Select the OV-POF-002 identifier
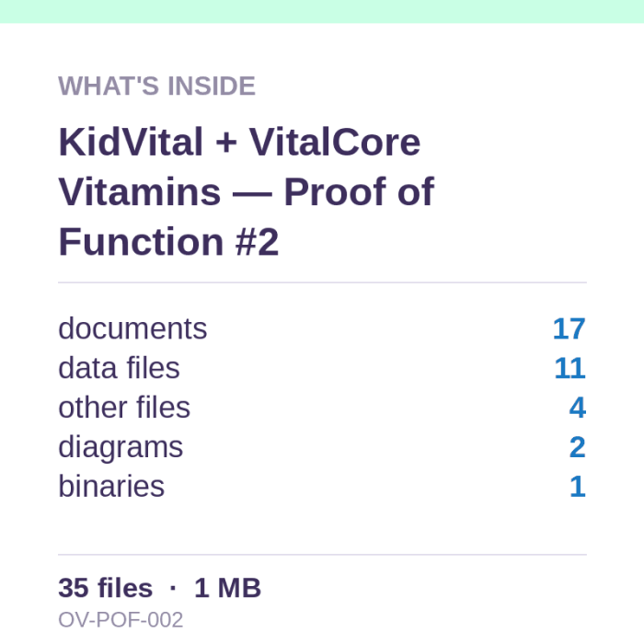Image resolution: width=644 pixels, height=644 pixels. [121, 620]
